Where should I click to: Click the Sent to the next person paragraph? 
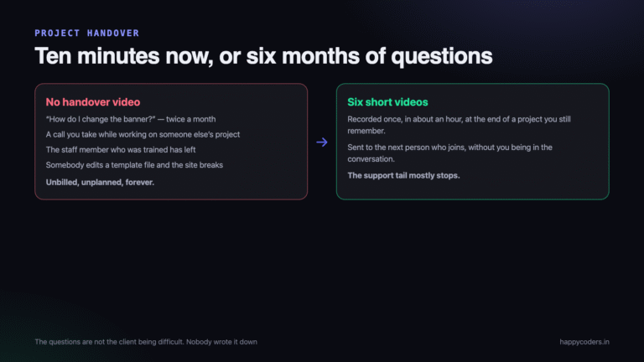click(x=449, y=153)
